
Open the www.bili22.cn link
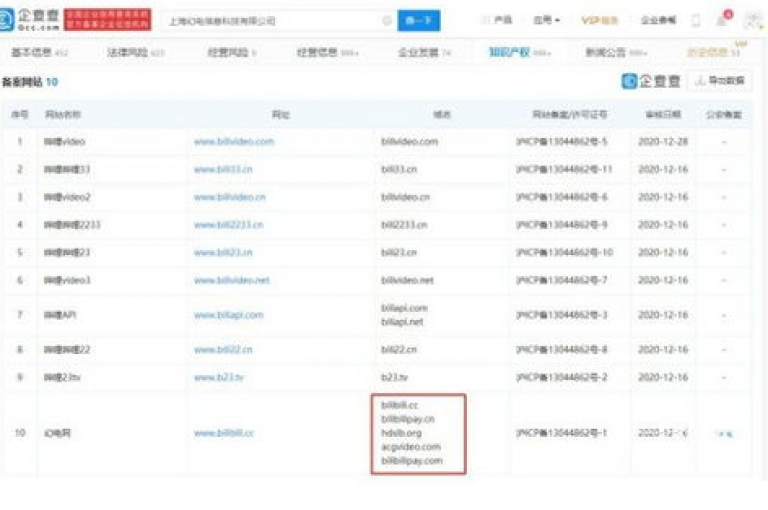point(223,350)
